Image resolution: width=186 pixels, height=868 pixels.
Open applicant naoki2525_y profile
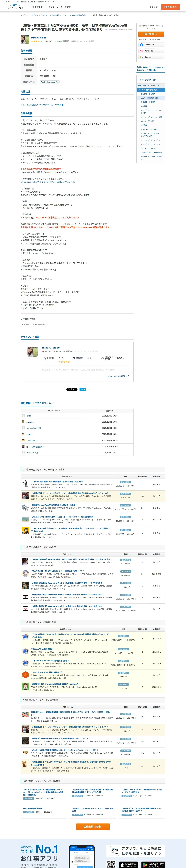click(33, 453)
